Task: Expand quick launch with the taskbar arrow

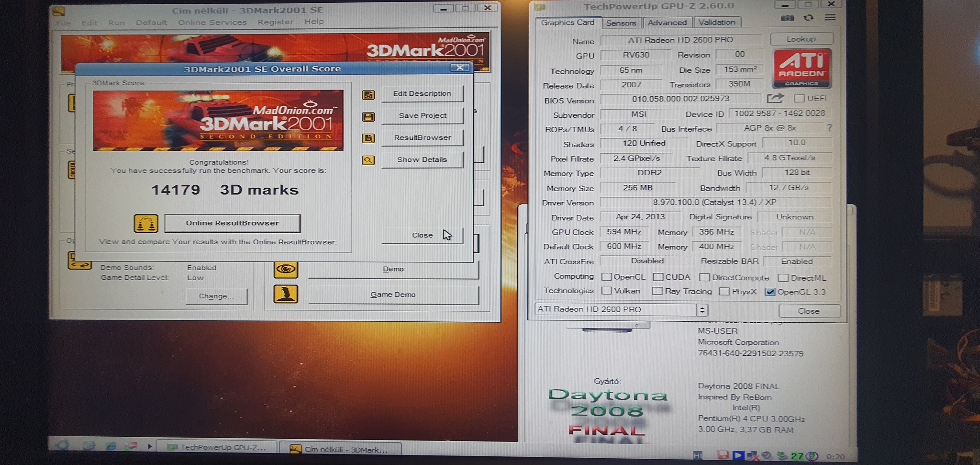Action: click(x=150, y=446)
